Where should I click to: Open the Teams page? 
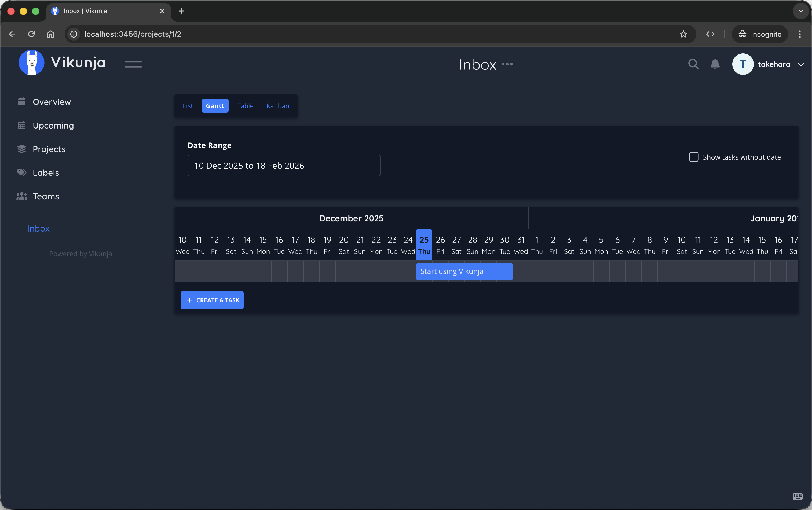[46, 196]
